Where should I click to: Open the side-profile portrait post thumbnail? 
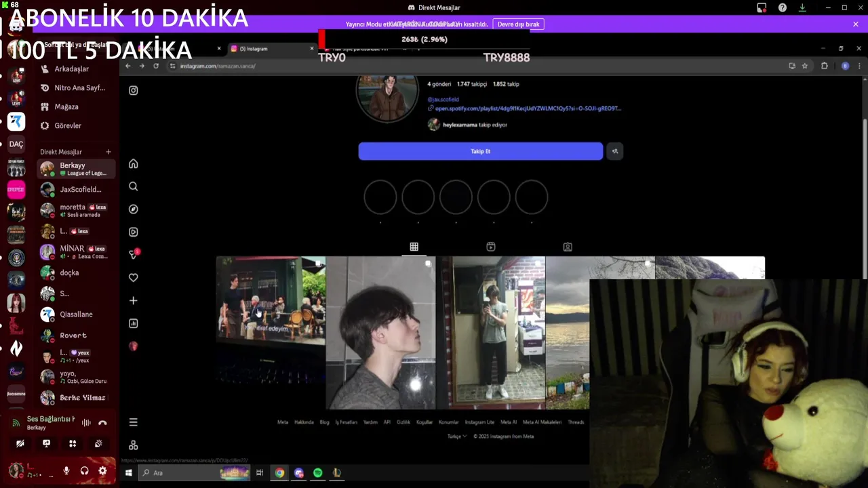click(381, 333)
